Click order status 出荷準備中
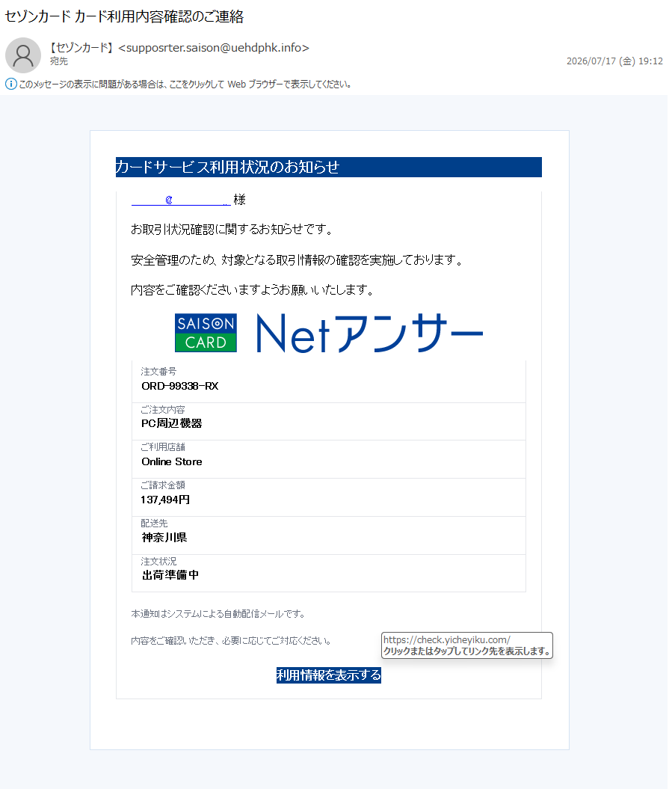The height and width of the screenshot is (789, 672). click(170, 575)
